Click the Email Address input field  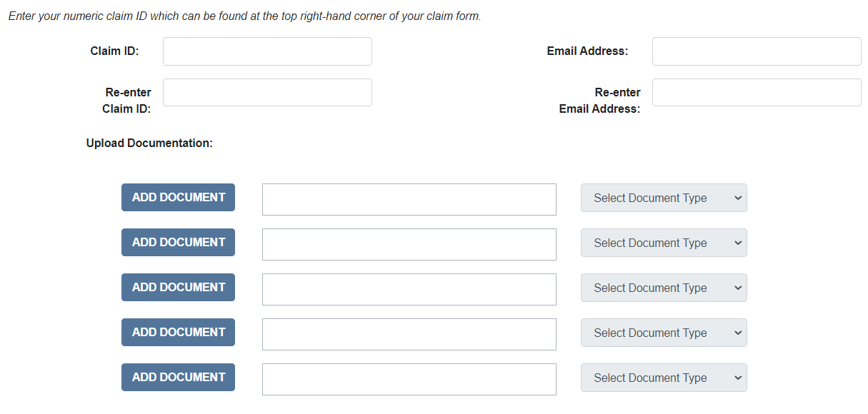click(757, 51)
